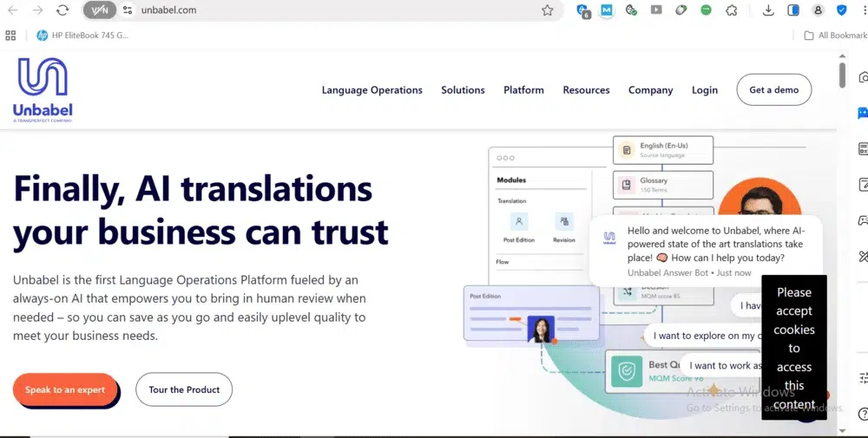Viewport: 868px width, 438px height.
Task: Click the English (En-Us) source language card
Action: pos(663,150)
